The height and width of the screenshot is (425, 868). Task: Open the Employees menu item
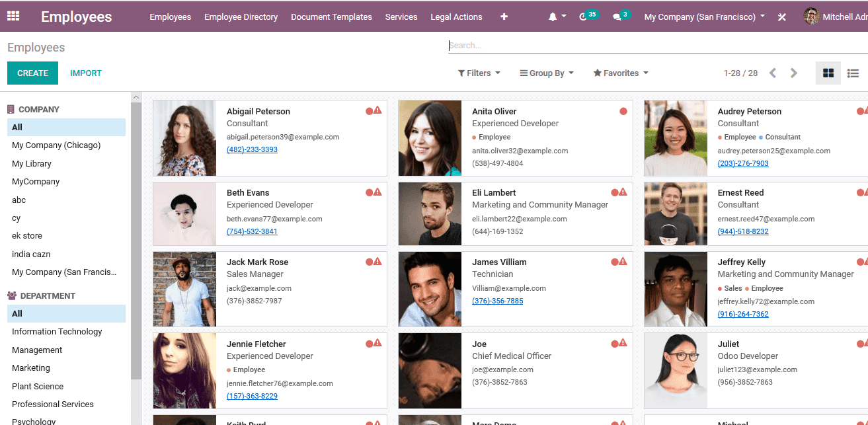pyautogui.click(x=171, y=17)
